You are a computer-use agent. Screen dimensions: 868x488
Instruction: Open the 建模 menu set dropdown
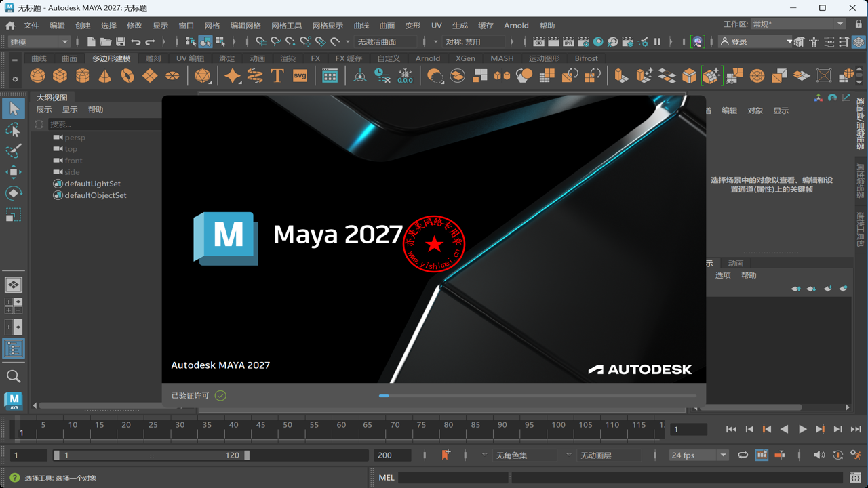pyautogui.click(x=39, y=42)
